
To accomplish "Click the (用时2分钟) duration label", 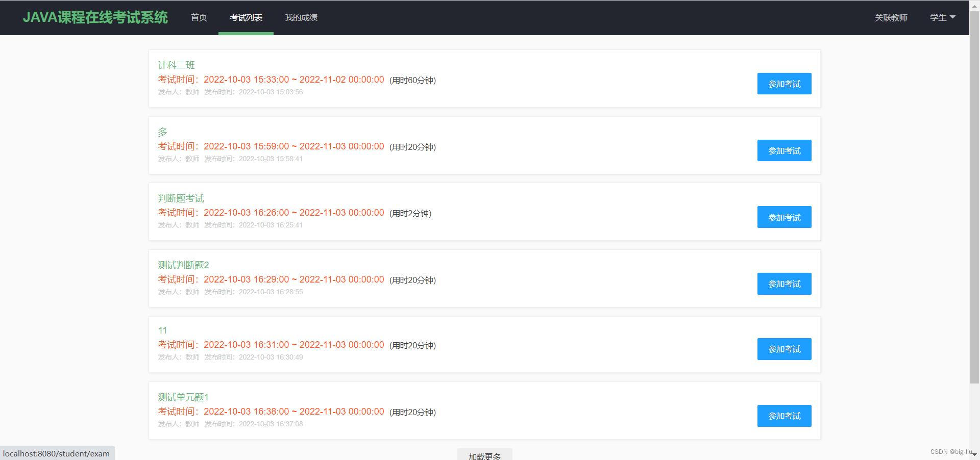I will pos(410,213).
